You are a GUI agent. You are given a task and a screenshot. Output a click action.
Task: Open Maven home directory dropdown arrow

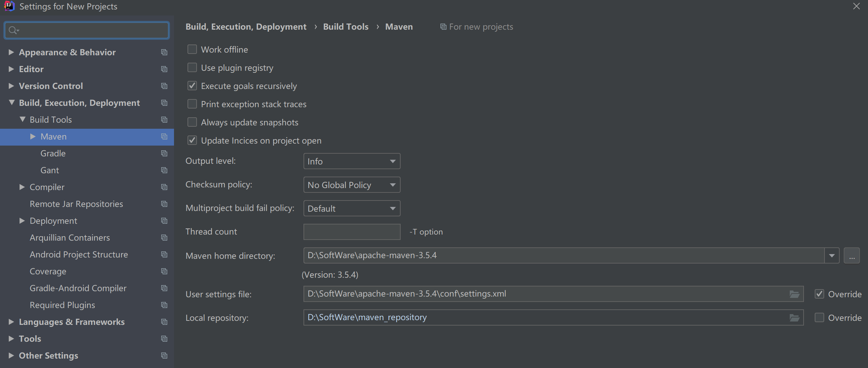coord(832,256)
